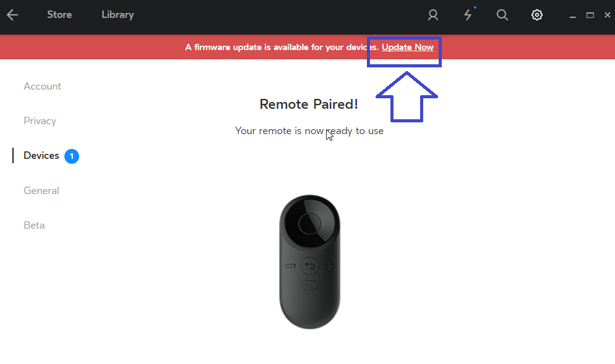
Task: Close the Oculus window
Action: [x=607, y=15]
